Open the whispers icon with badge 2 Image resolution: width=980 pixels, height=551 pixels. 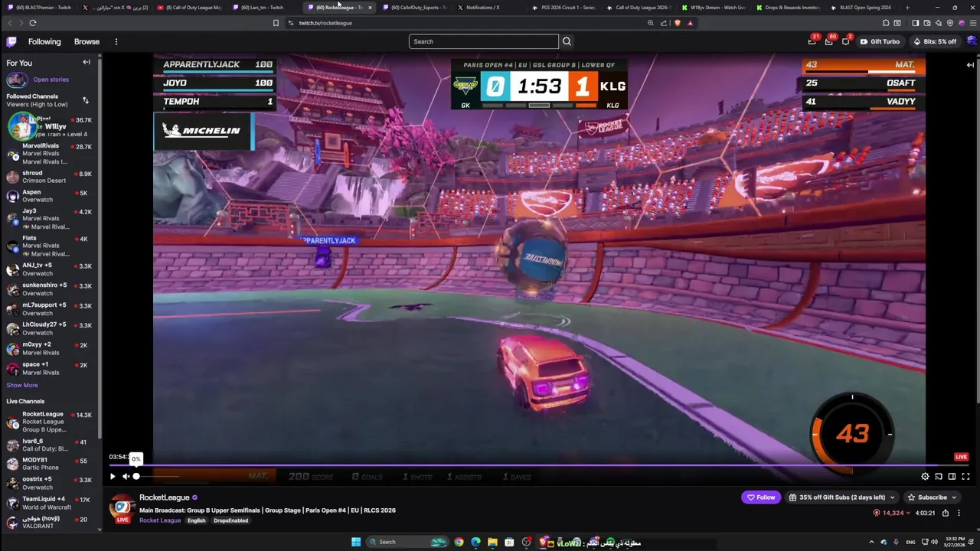click(x=846, y=41)
